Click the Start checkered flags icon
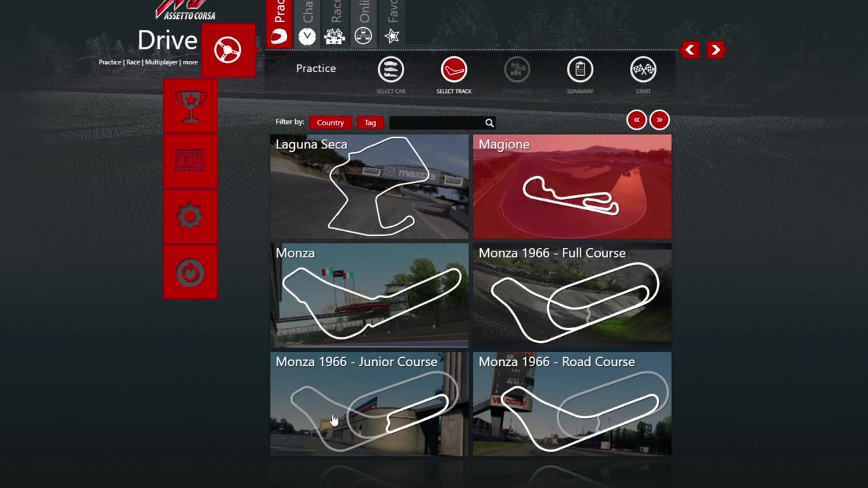The width and height of the screenshot is (868, 488). click(x=643, y=69)
